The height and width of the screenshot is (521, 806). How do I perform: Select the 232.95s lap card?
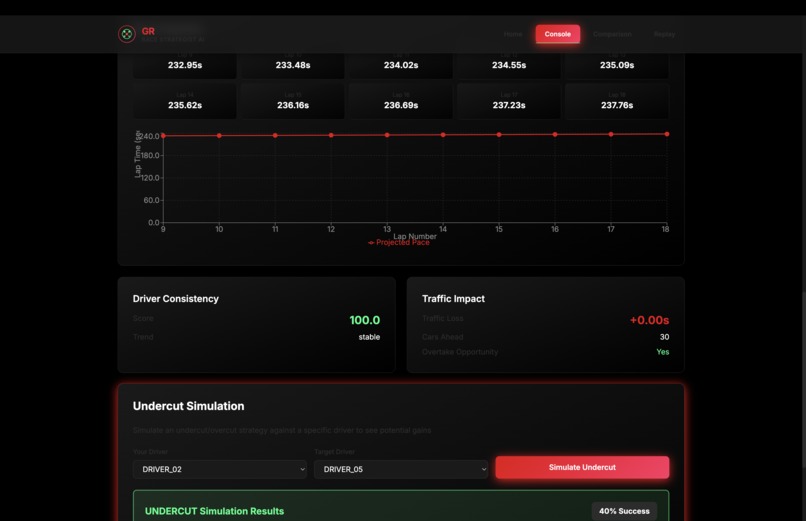(x=185, y=65)
